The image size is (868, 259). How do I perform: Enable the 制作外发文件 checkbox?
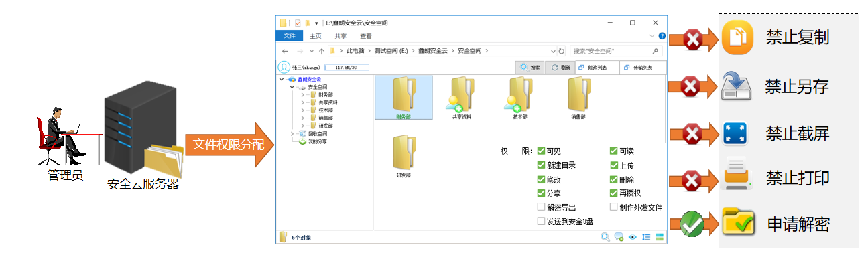point(613,207)
